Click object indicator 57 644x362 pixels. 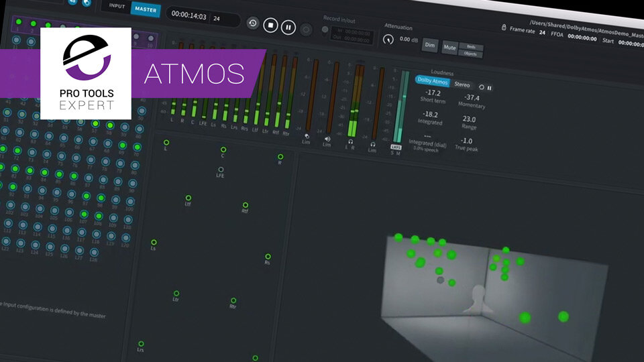pyautogui.click(x=95, y=123)
